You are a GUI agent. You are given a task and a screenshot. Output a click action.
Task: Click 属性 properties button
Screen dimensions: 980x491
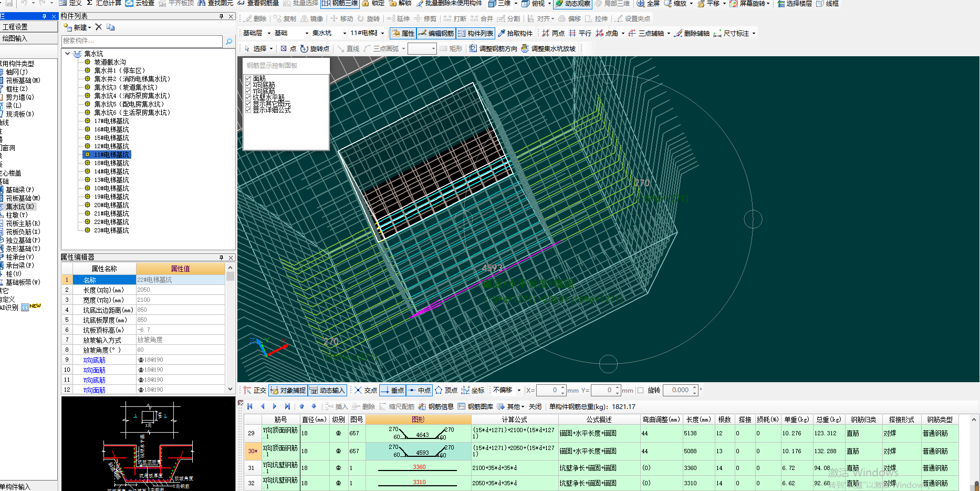[x=403, y=33]
